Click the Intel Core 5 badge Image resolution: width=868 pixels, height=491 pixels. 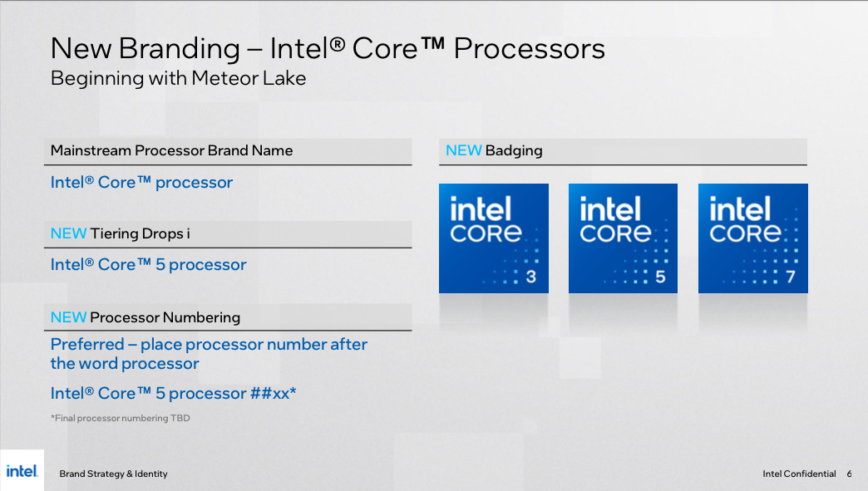623,238
